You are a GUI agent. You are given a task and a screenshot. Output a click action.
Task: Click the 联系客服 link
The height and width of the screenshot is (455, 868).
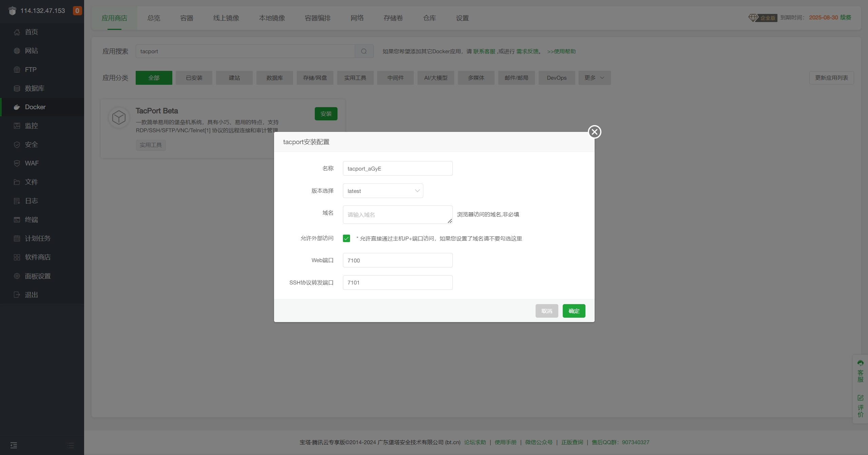point(484,51)
